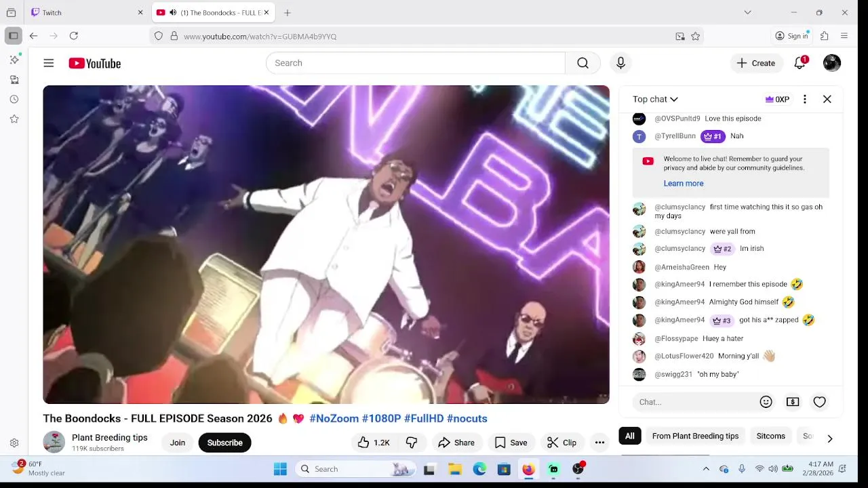This screenshot has height=488, width=868.
Task: Bookmark this page with the star
Action: coord(696,37)
